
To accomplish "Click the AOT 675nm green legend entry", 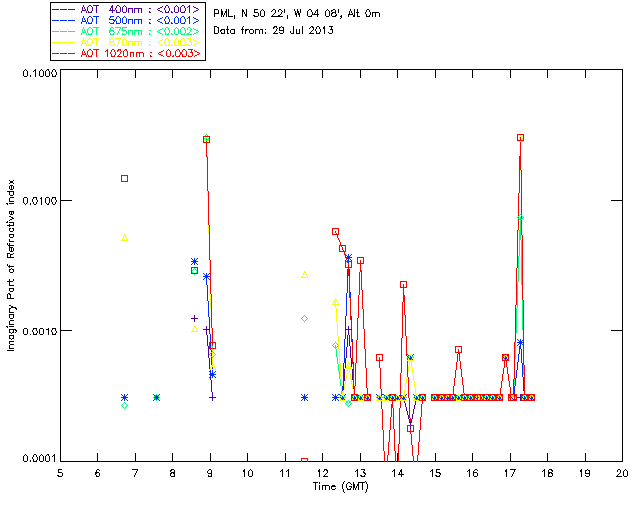I will point(127,31).
